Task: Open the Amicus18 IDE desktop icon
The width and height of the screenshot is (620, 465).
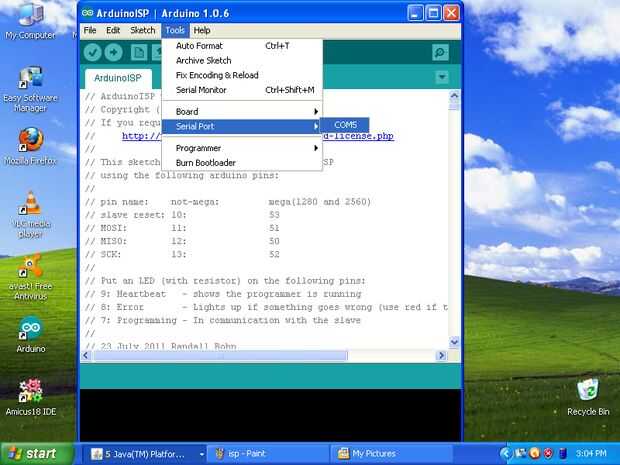Action: point(30,397)
